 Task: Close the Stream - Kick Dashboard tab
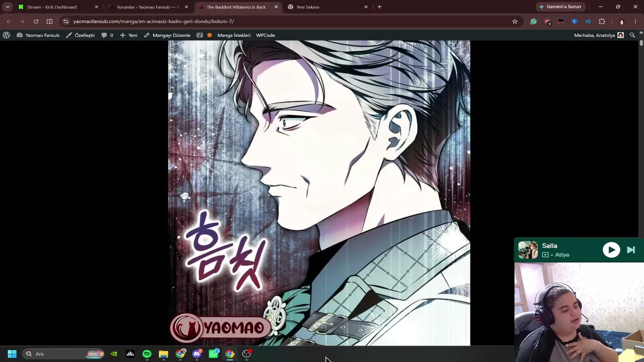coord(97,7)
